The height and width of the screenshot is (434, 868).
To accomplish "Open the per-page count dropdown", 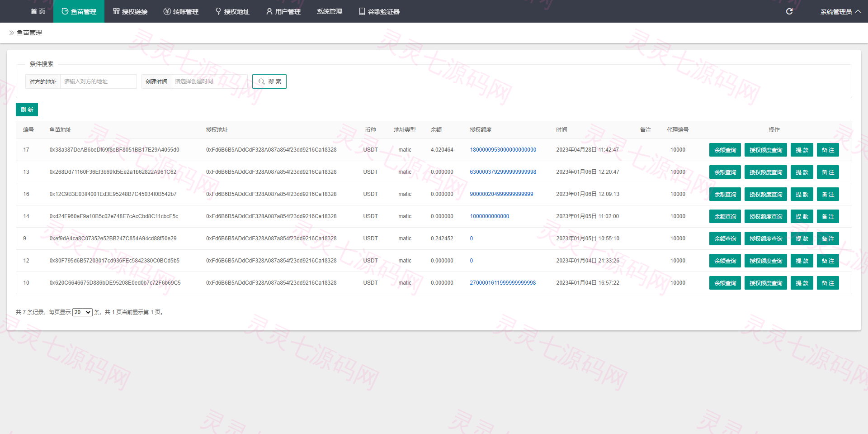I will 82,312.
